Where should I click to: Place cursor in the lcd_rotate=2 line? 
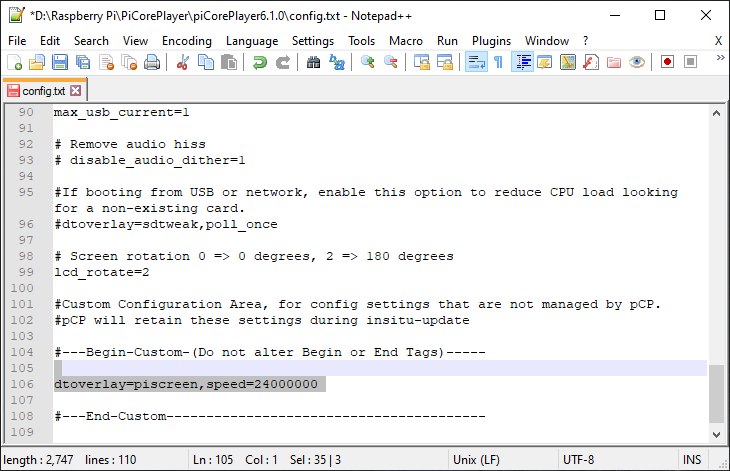tap(101, 272)
